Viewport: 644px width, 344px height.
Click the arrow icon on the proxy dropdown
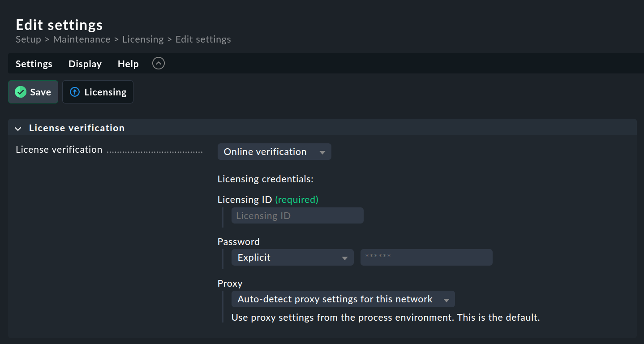tap(446, 299)
